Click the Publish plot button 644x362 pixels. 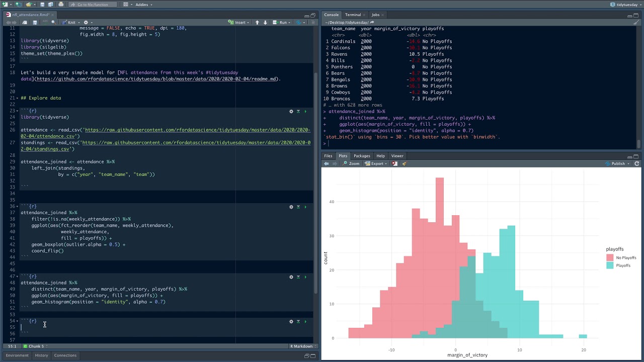(x=615, y=163)
